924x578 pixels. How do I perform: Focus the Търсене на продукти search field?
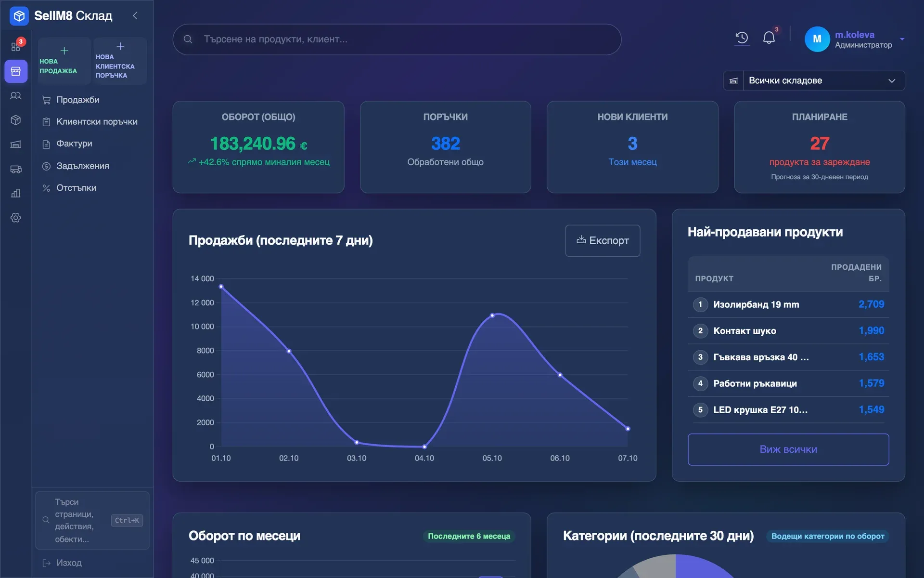tap(397, 39)
